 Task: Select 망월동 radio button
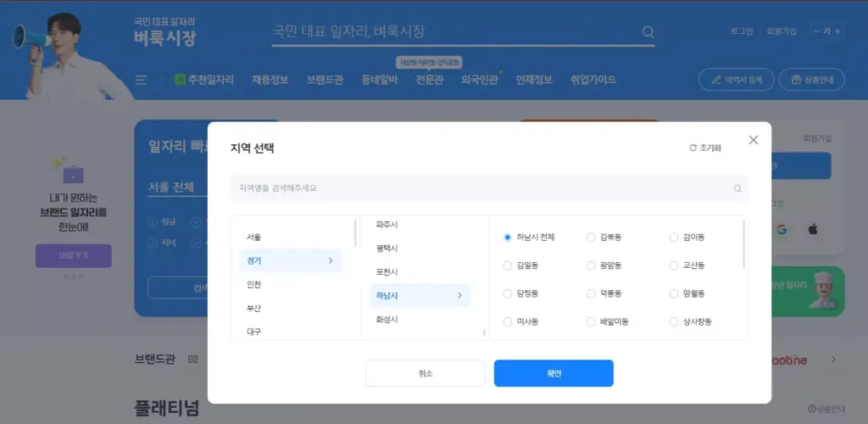[674, 294]
